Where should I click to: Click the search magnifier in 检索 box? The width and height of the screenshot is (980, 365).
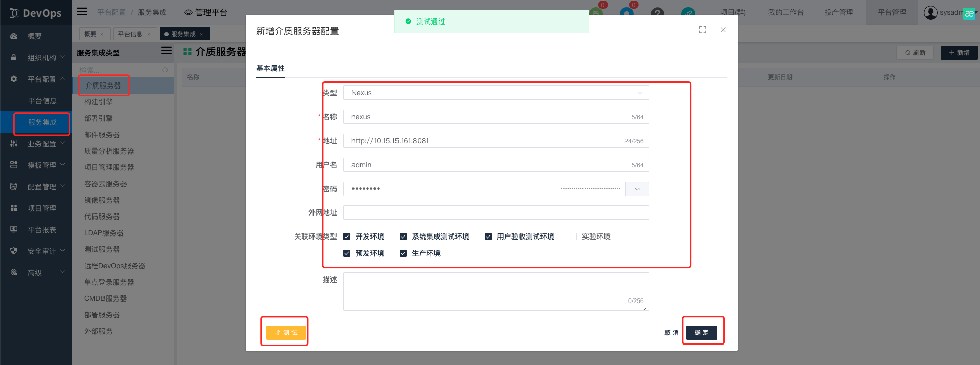pos(165,70)
